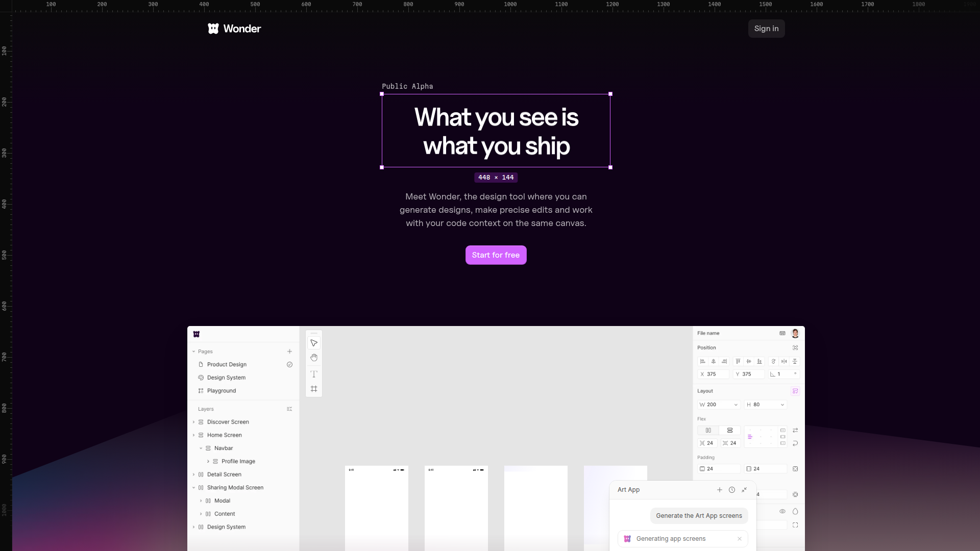Select the Frame tool
The image size is (980, 551).
314,389
